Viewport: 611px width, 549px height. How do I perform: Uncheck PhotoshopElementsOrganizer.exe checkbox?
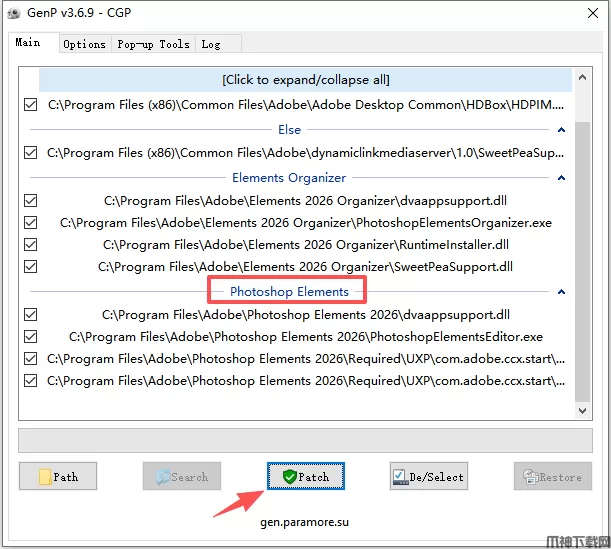tap(30, 223)
